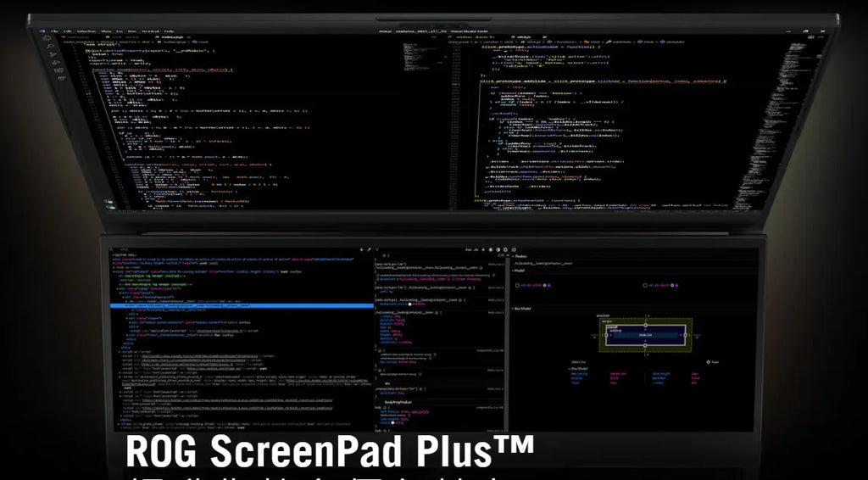Click the content box in box model diagram

(x=645, y=335)
